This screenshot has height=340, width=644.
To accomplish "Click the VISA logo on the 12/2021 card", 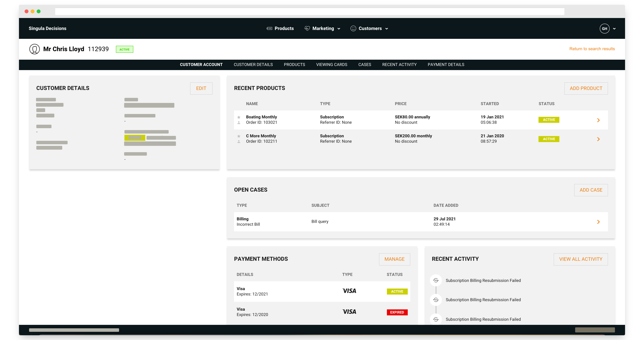I will point(349,291).
